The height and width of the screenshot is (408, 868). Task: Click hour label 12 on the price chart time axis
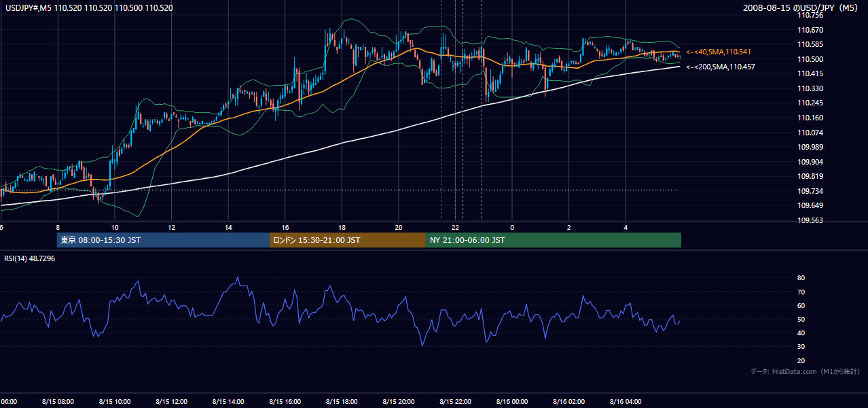pyautogui.click(x=172, y=227)
